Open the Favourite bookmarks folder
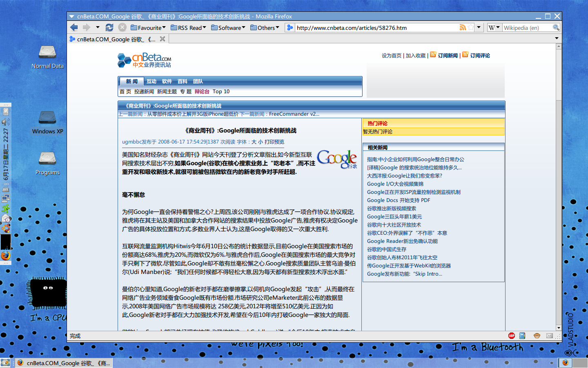 (148, 28)
